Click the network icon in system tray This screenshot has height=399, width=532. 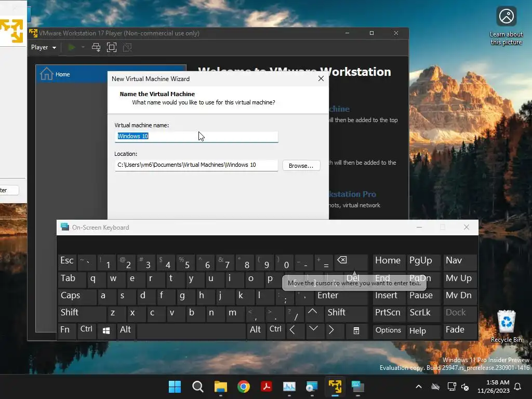tap(451, 387)
